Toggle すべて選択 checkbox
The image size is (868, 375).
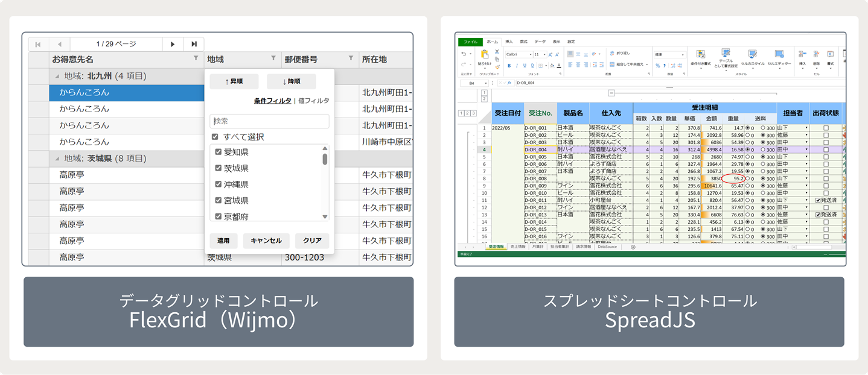215,137
